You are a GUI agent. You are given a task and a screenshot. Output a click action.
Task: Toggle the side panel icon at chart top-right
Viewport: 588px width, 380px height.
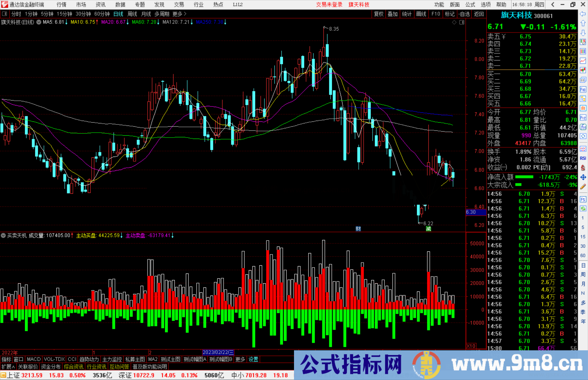[x=462, y=22]
